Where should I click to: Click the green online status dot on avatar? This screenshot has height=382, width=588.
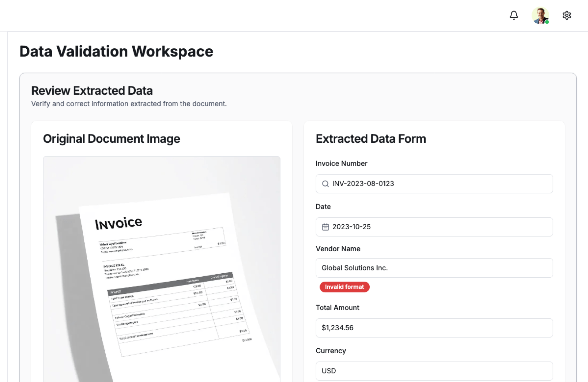coord(547,22)
